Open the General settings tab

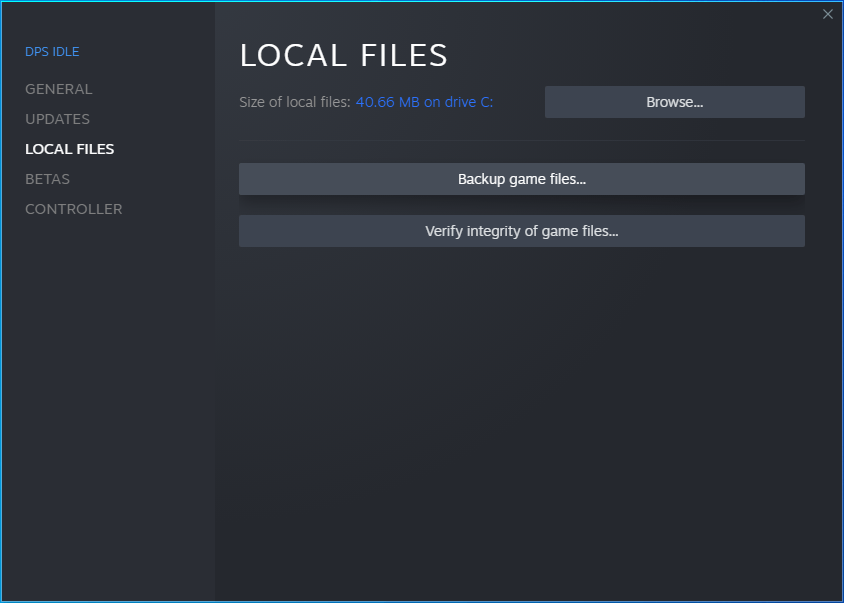coord(58,89)
